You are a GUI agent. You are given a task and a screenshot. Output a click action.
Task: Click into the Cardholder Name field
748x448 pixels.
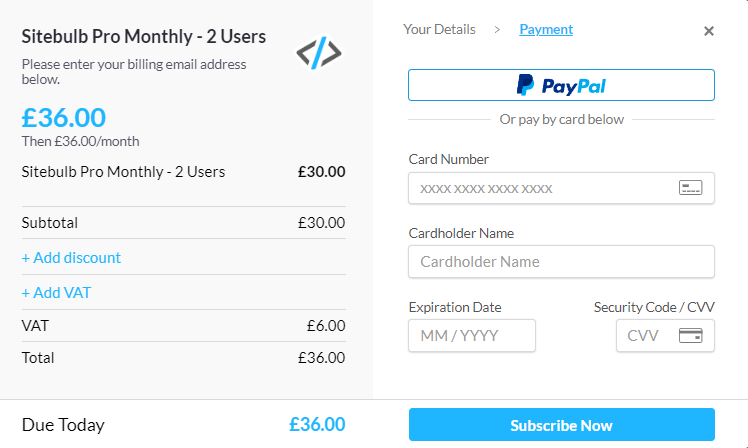tap(561, 261)
